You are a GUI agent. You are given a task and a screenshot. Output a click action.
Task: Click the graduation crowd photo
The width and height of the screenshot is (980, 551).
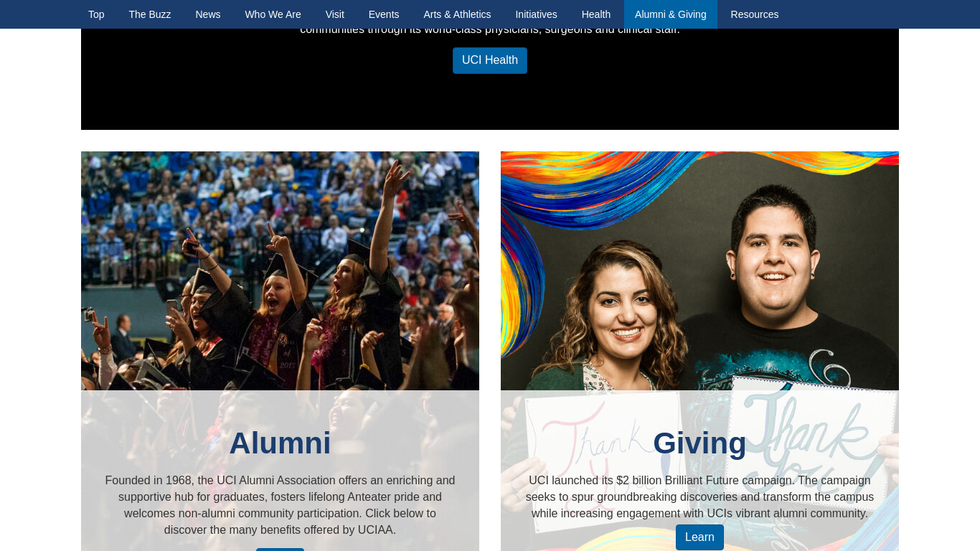coord(280,270)
